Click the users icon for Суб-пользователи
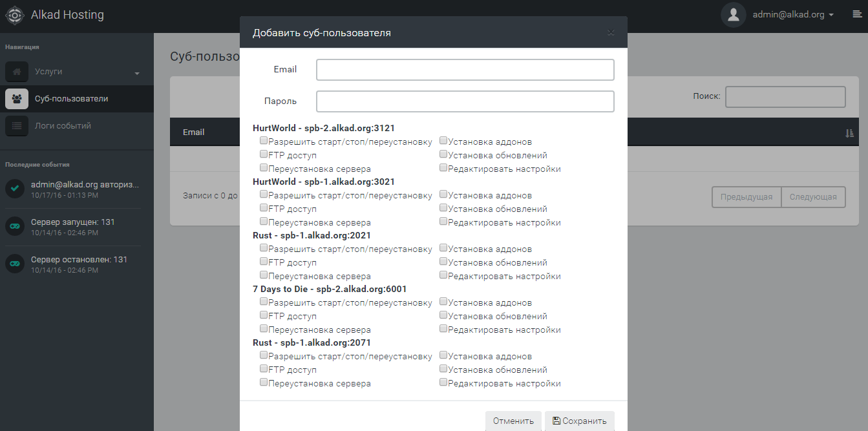 pos(17,99)
